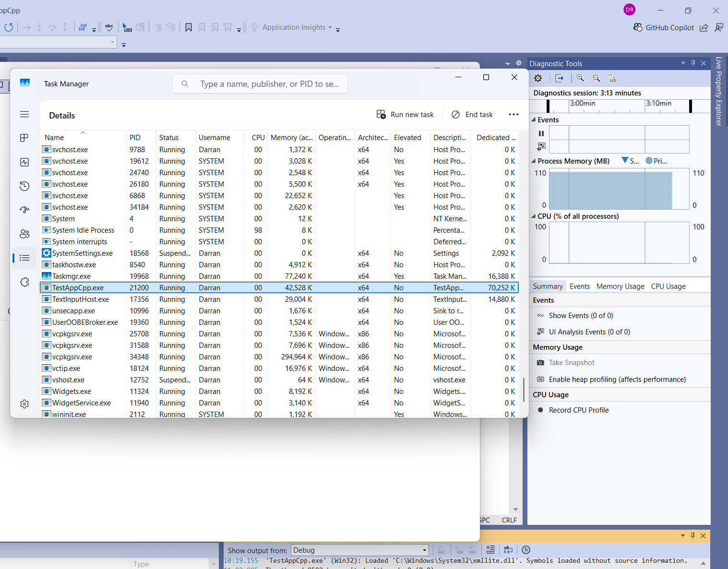Click Show Events (0 of 0) link
This screenshot has height=569, width=728.
coord(581,316)
